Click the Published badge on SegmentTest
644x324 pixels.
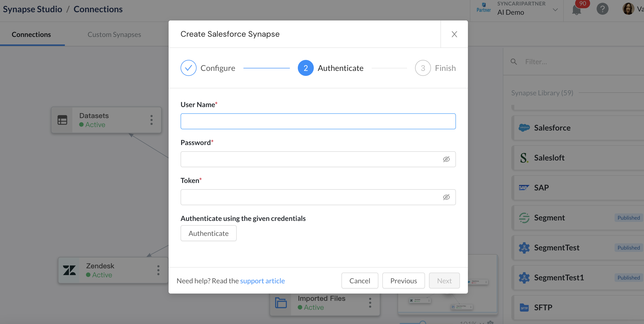click(628, 248)
